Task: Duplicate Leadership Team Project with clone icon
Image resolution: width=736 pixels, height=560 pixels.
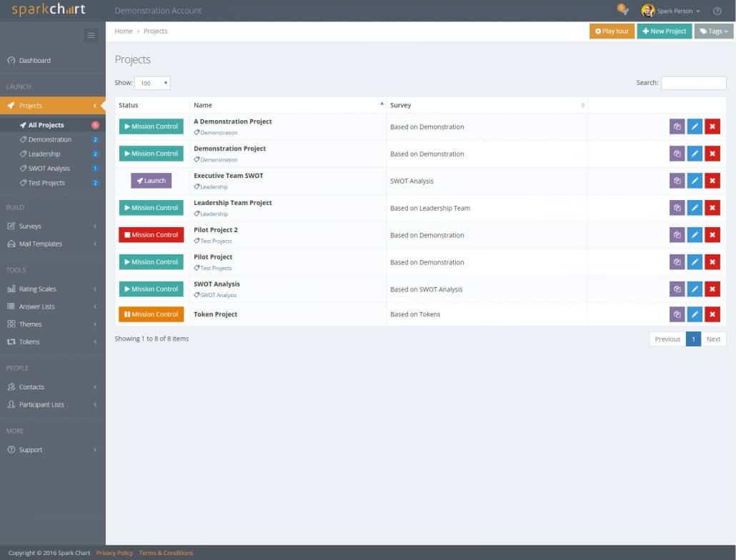Action: pyautogui.click(x=677, y=207)
